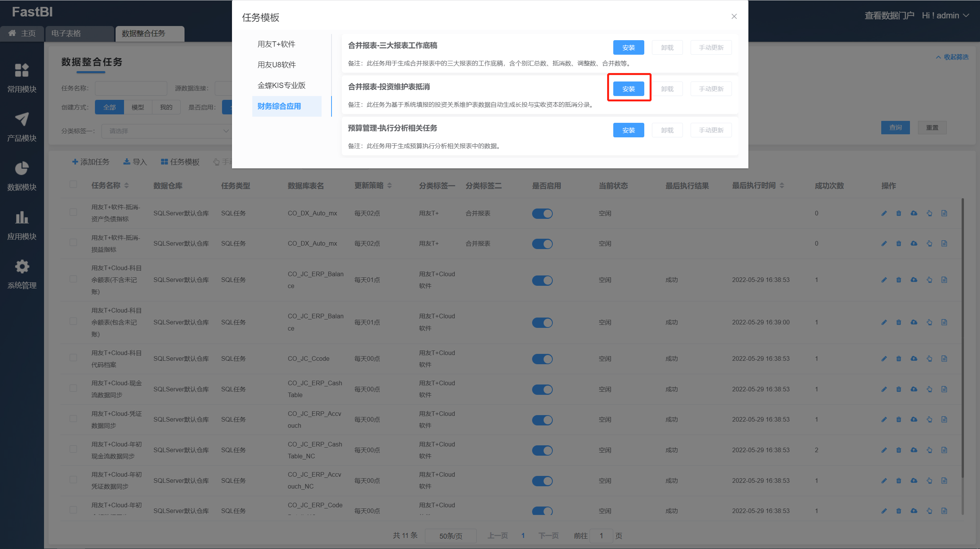Install 预算管理-执行分析相关任务 template
Screen dimensions: 980x549
tap(628, 130)
